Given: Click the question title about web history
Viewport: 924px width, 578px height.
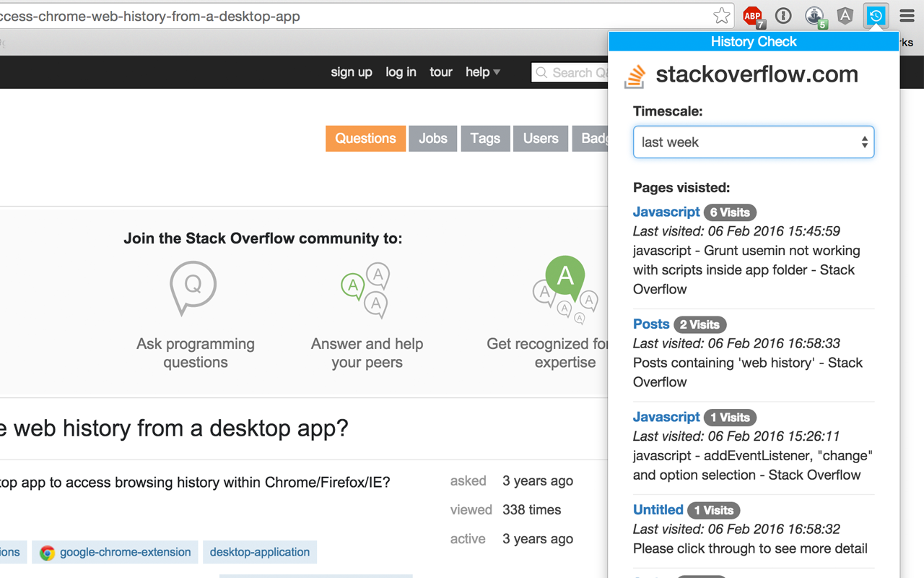Looking at the screenshot, I should [x=174, y=428].
